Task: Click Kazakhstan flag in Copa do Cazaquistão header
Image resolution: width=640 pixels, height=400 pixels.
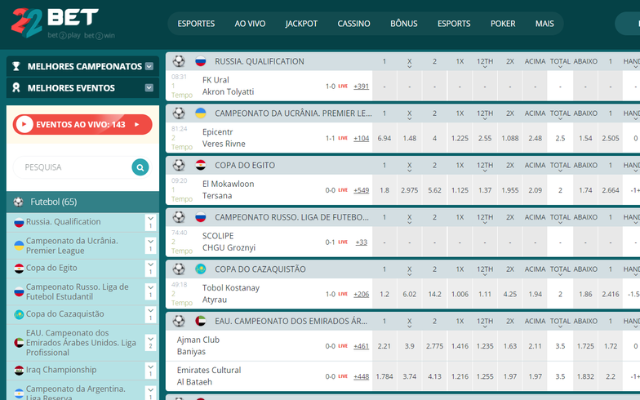Action: pyautogui.click(x=200, y=269)
